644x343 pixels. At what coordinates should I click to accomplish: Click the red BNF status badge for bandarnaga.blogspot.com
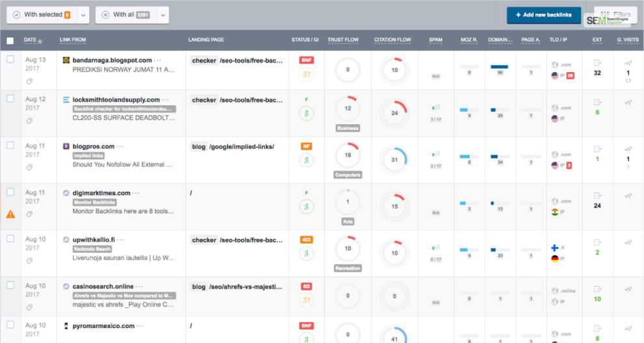tap(306, 60)
